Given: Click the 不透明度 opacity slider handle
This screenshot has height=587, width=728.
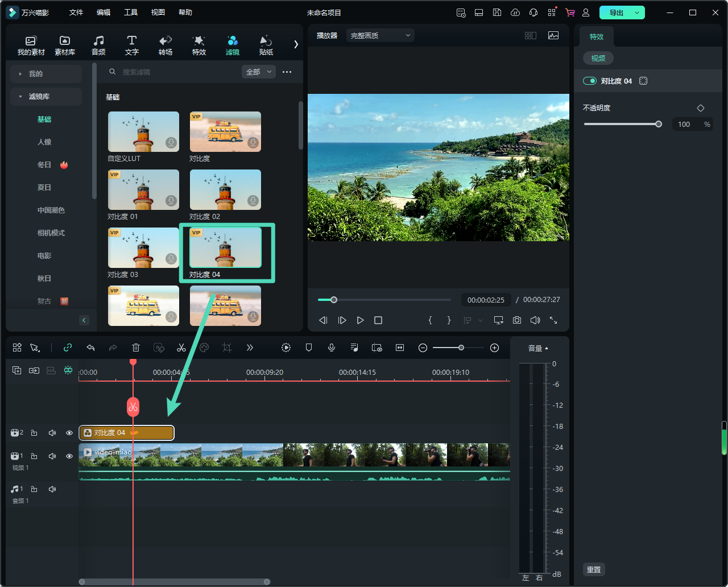Looking at the screenshot, I should pos(659,124).
